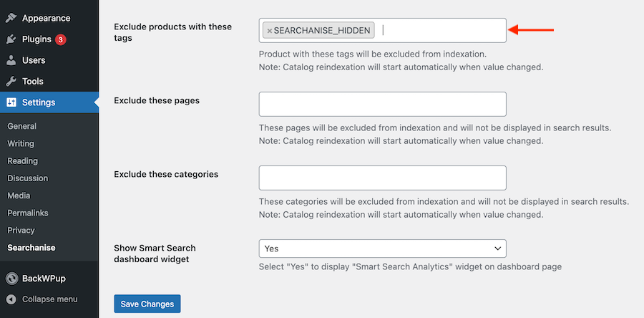
Task: Click the Plugins update count badge
Action: click(x=61, y=39)
